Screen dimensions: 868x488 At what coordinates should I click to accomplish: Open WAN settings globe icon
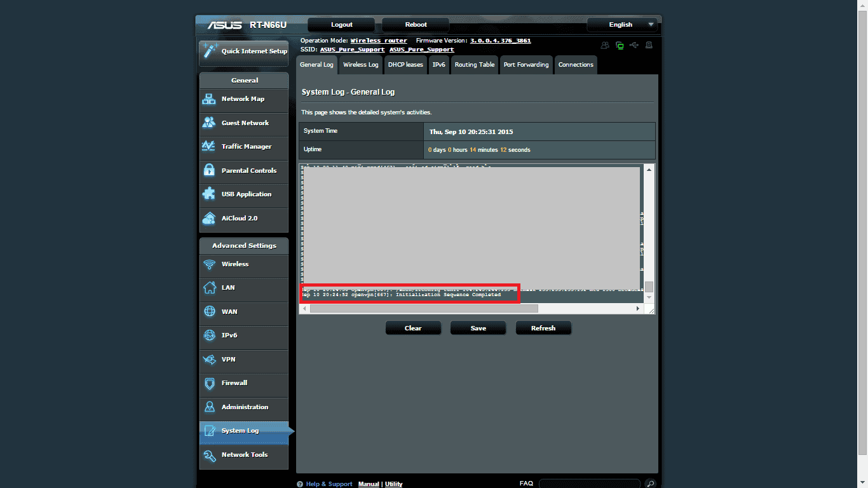click(209, 312)
